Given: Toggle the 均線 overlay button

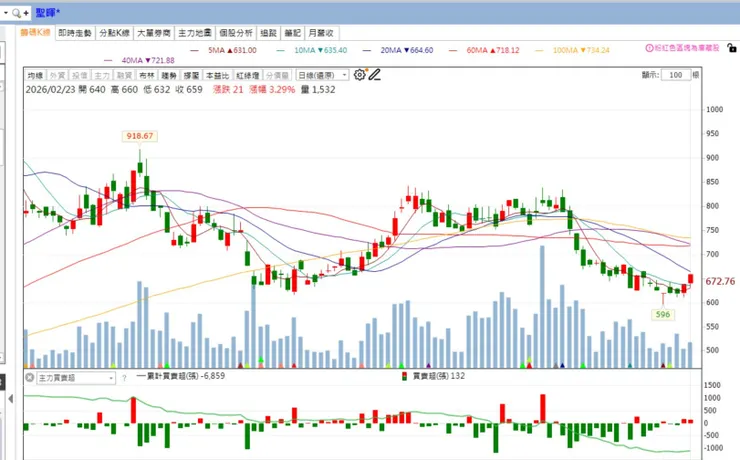Looking at the screenshot, I should (x=35, y=75).
